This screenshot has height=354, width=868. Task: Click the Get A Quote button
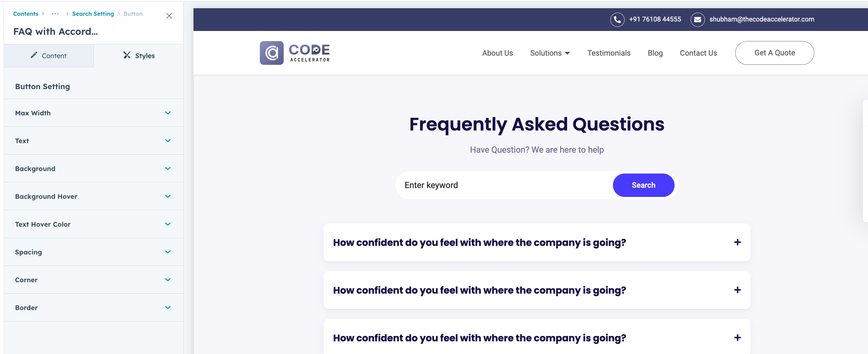pyautogui.click(x=774, y=53)
